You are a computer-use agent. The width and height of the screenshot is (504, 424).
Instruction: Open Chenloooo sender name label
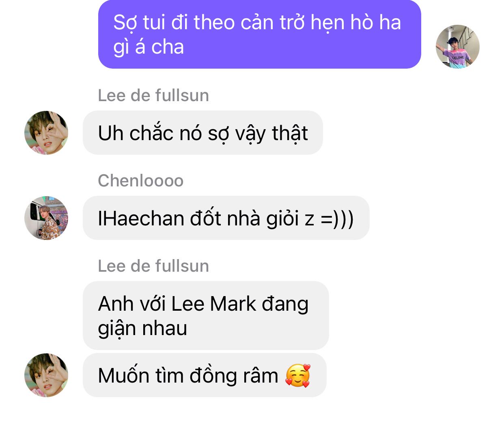coord(140,181)
